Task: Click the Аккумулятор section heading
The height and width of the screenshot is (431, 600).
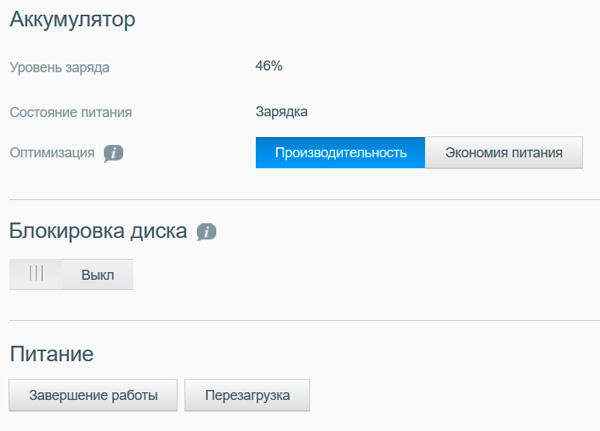Action: 71,19
